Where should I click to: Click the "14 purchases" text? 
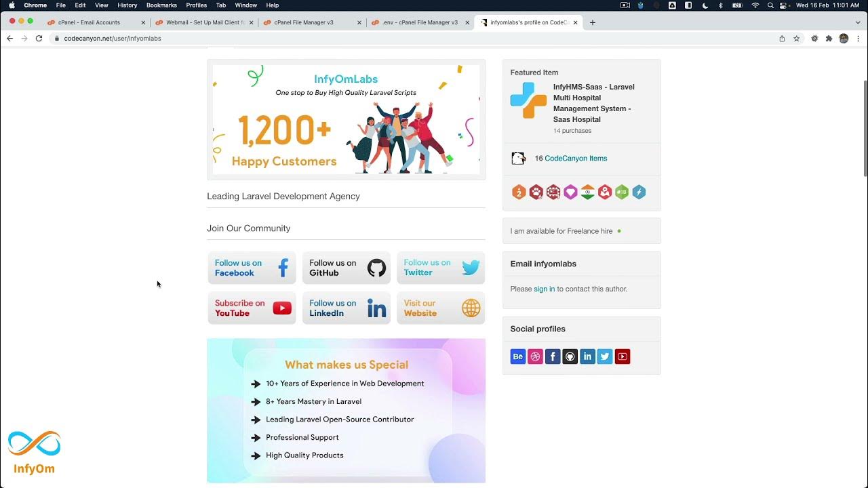pos(572,131)
